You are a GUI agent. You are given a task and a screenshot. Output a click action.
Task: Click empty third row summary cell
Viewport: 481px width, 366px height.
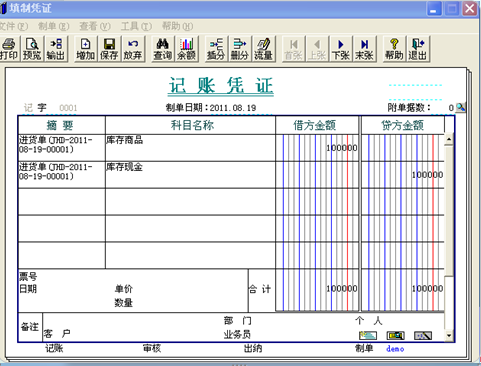pyautogui.click(x=62, y=202)
